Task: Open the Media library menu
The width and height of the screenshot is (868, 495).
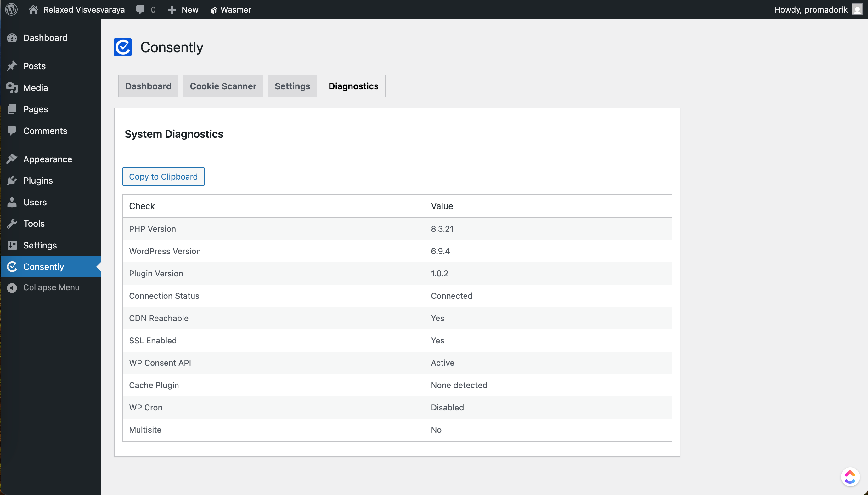Action: tap(35, 88)
